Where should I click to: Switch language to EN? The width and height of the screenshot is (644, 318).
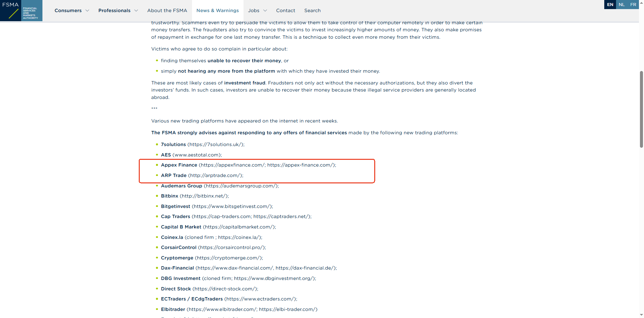point(610,4)
